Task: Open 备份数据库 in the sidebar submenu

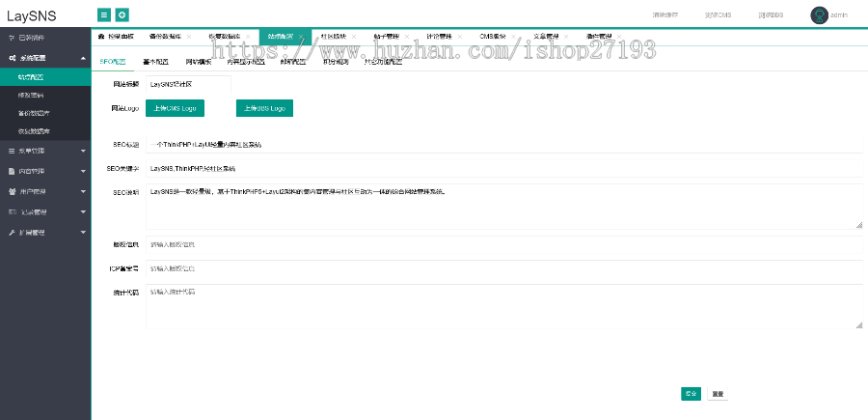Action: (x=45, y=114)
